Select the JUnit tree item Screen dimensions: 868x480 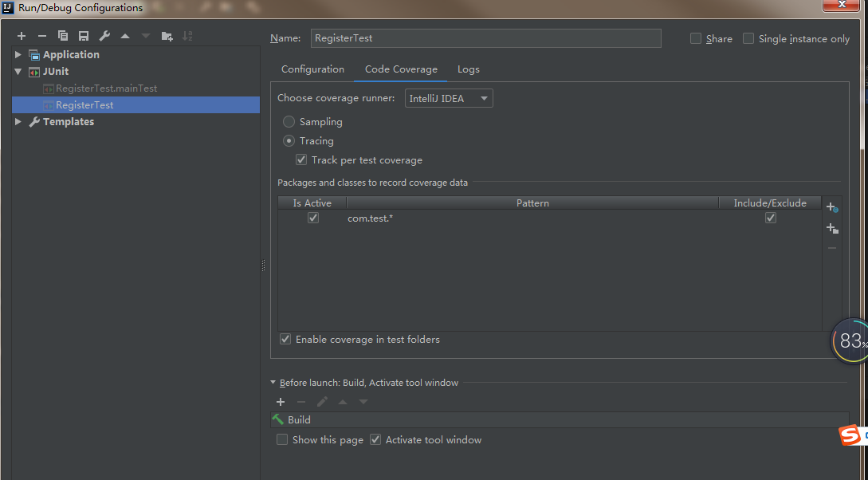56,72
